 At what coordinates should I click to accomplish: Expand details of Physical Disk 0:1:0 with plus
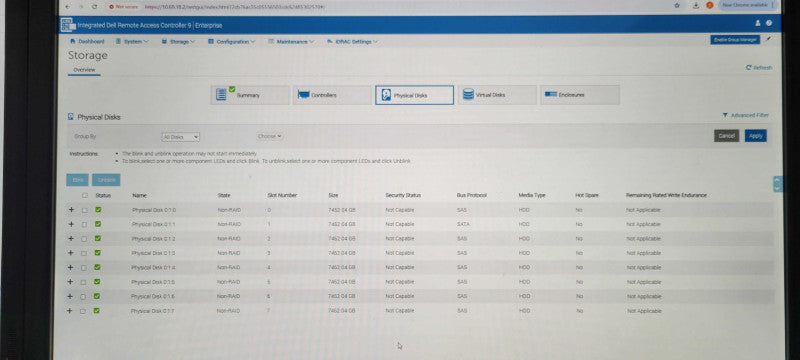pyautogui.click(x=71, y=210)
